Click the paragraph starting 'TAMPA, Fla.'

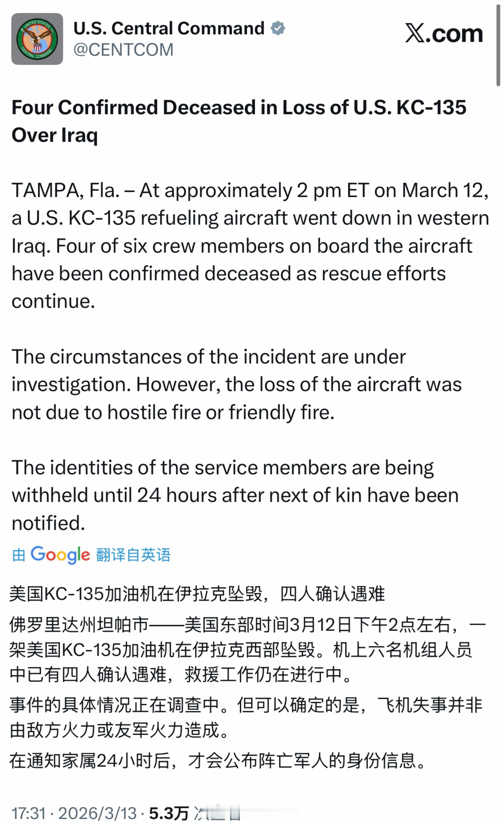(x=250, y=246)
